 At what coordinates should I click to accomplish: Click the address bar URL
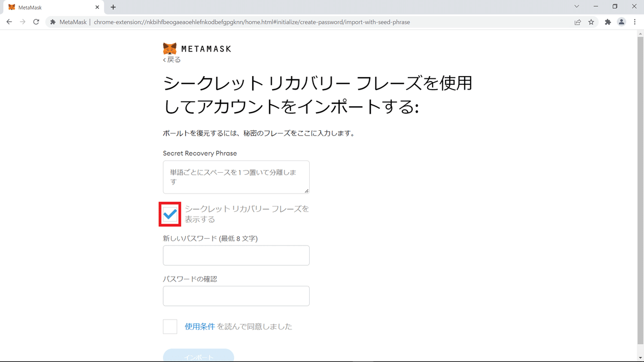tap(252, 22)
